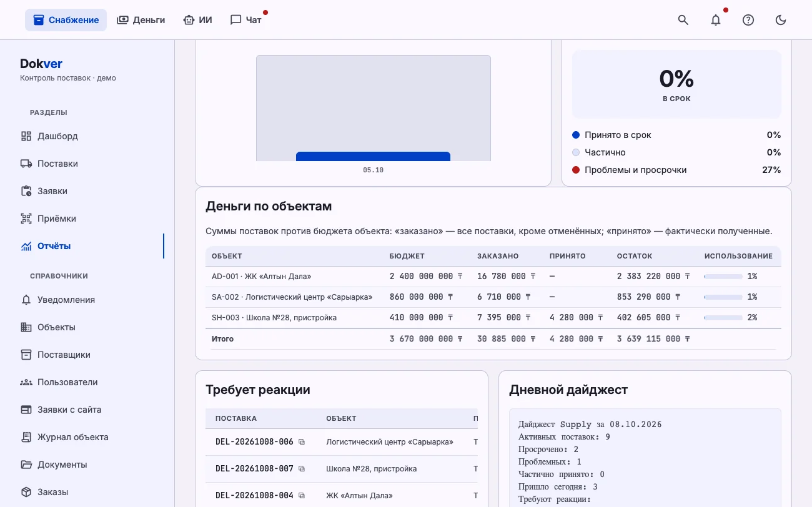The height and width of the screenshot is (507, 812).
Task: Select the Отчёты sidebar item
Action: [x=87, y=246]
